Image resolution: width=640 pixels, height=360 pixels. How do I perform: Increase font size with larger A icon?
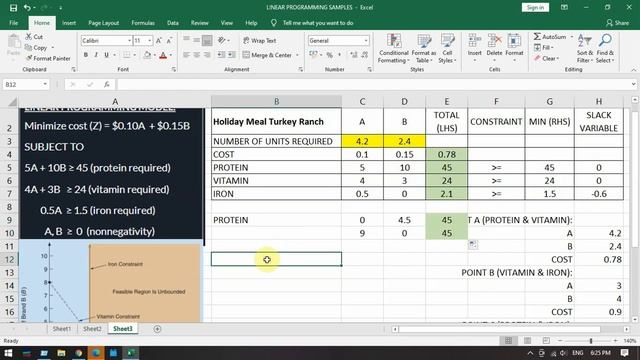click(x=159, y=40)
